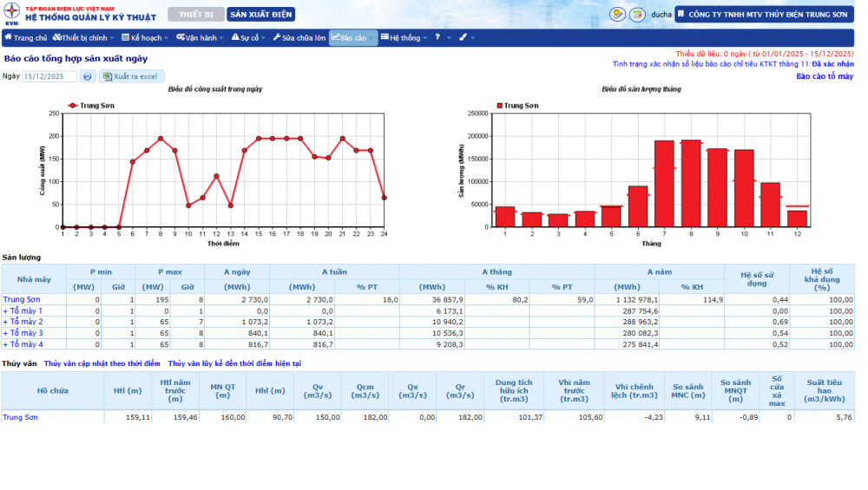Screen dimensions: 868x490
Task: Expand the Vận hành dropdown menu
Action: coord(200,38)
